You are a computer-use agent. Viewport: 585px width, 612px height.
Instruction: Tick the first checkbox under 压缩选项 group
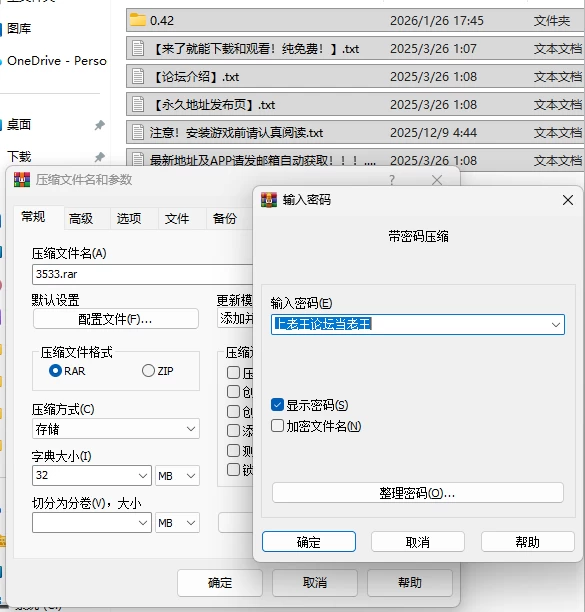pos(233,373)
